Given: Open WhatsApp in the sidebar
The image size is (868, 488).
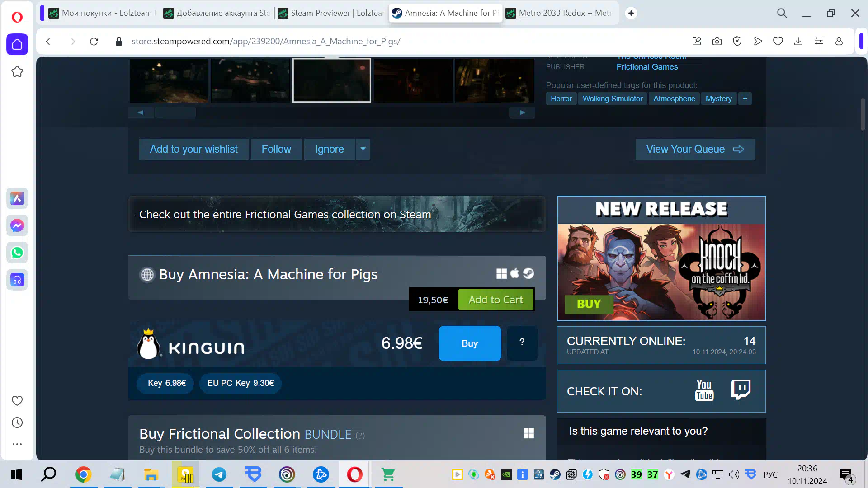Looking at the screenshot, I should (17, 253).
